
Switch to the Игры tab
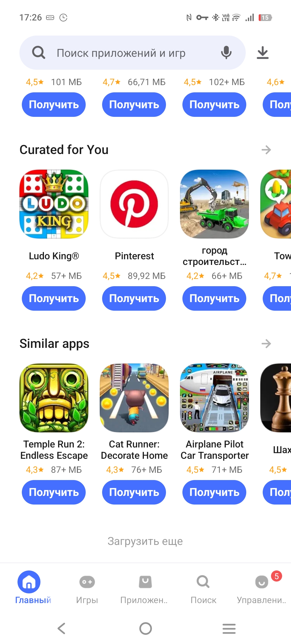[87, 588]
